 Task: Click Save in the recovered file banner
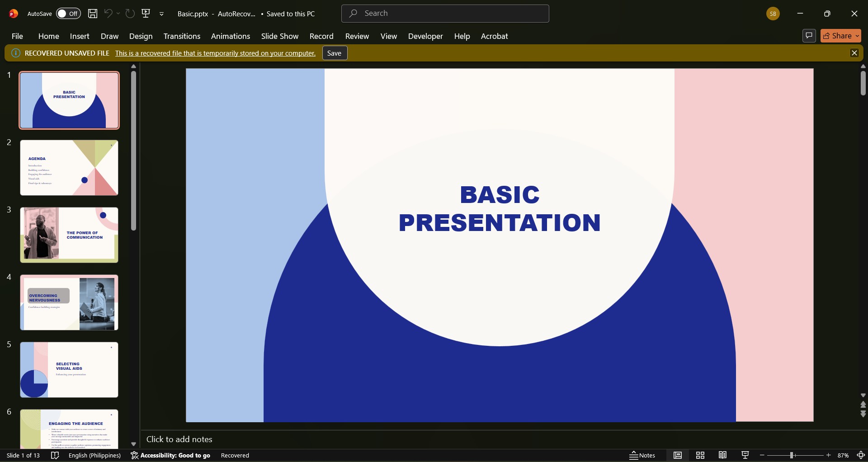point(334,53)
